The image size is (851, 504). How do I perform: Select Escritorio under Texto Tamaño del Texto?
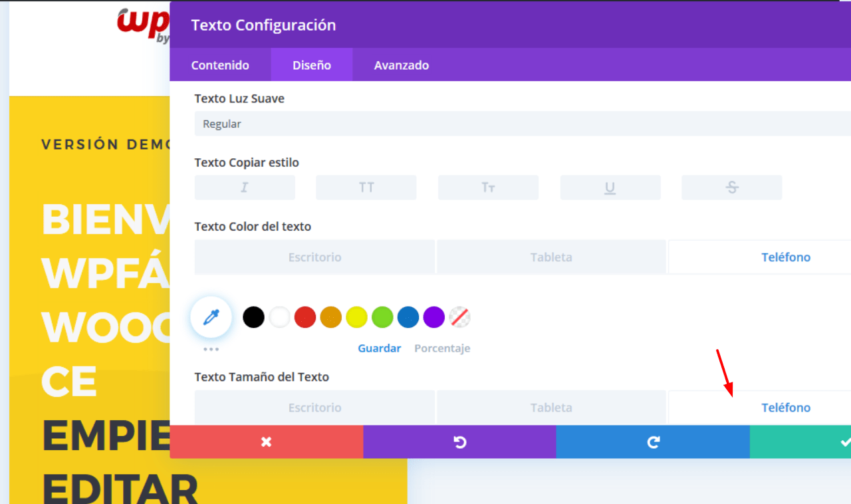tap(315, 408)
